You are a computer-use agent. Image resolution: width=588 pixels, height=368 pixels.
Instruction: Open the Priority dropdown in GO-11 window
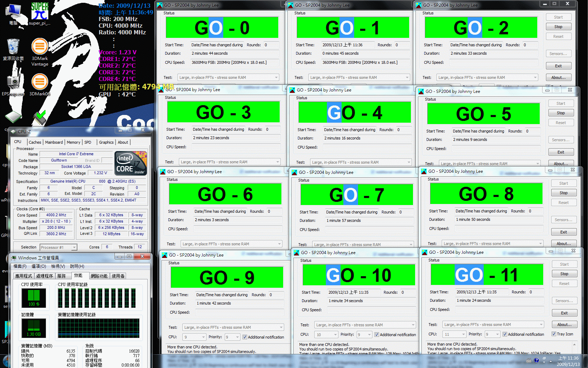(492, 334)
